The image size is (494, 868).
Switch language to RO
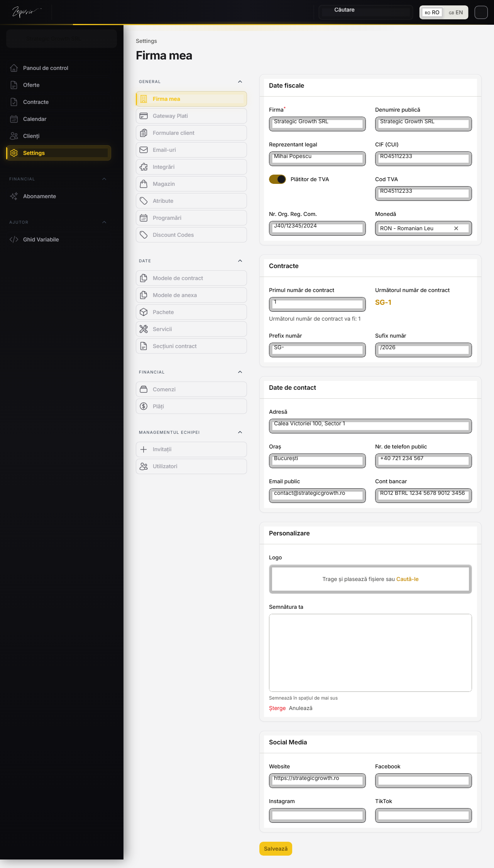[x=432, y=12]
